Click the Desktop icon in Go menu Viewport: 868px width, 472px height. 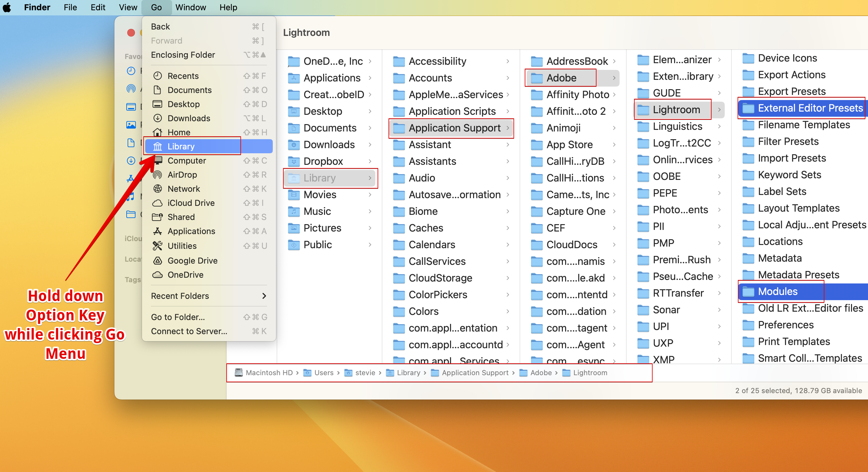point(157,104)
